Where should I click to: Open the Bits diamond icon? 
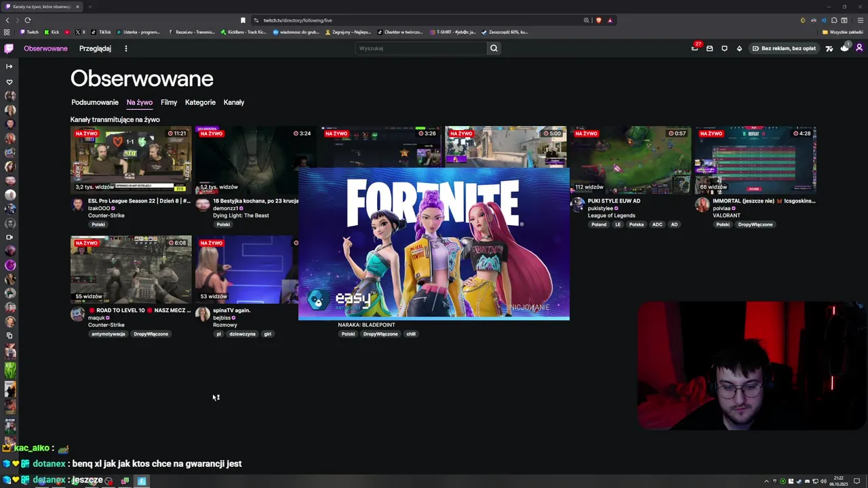(739, 48)
